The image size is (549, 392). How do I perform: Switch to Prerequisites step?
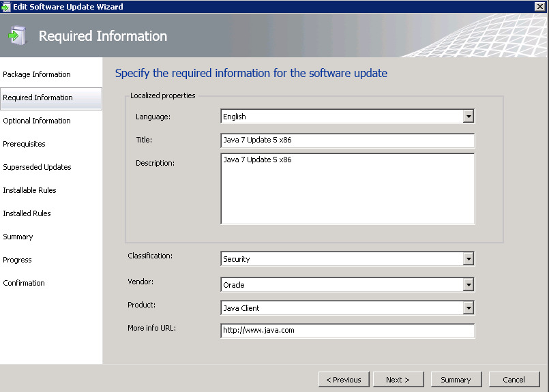(x=24, y=144)
